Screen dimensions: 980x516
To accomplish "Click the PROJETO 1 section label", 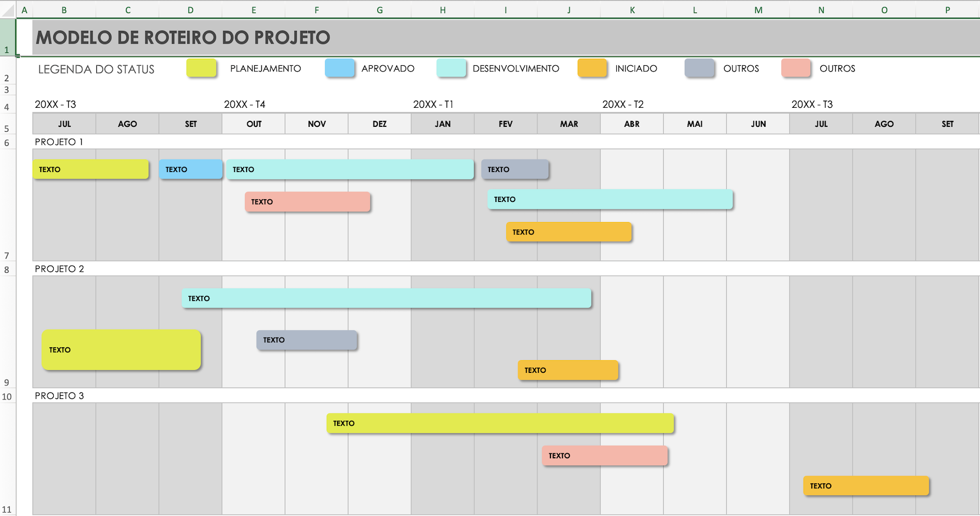I will coord(59,142).
